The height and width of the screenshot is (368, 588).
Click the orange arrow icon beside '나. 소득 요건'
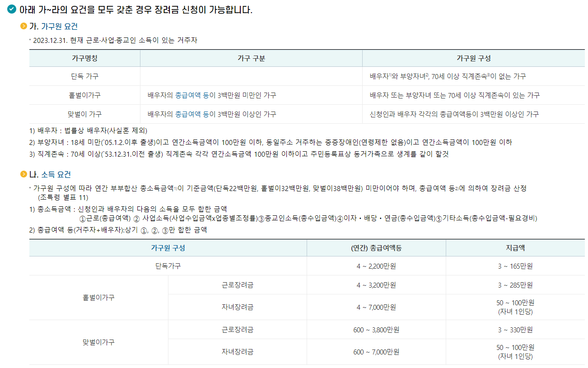pyautogui.click(x=24, y=175)
